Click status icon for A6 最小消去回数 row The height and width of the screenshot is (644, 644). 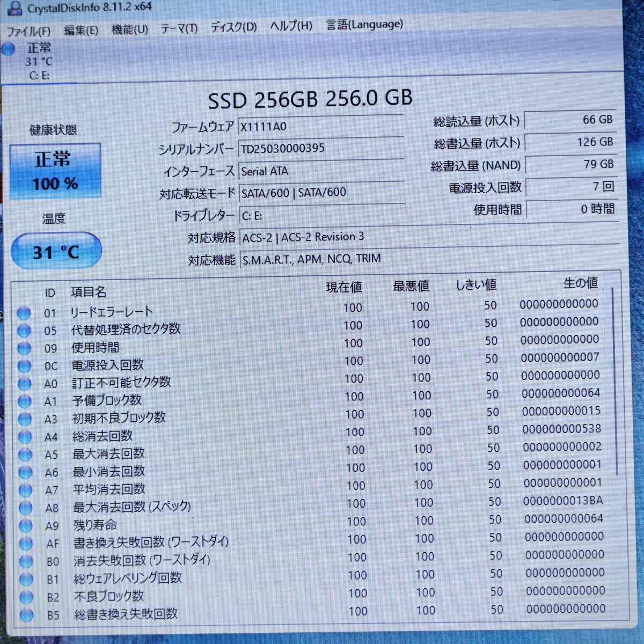(x=25, y=472)
